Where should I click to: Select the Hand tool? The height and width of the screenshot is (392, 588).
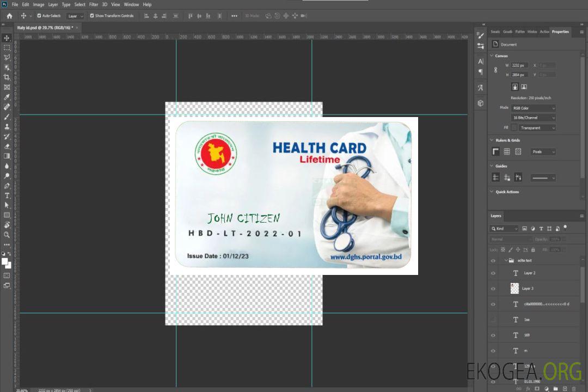click(7, 225)
